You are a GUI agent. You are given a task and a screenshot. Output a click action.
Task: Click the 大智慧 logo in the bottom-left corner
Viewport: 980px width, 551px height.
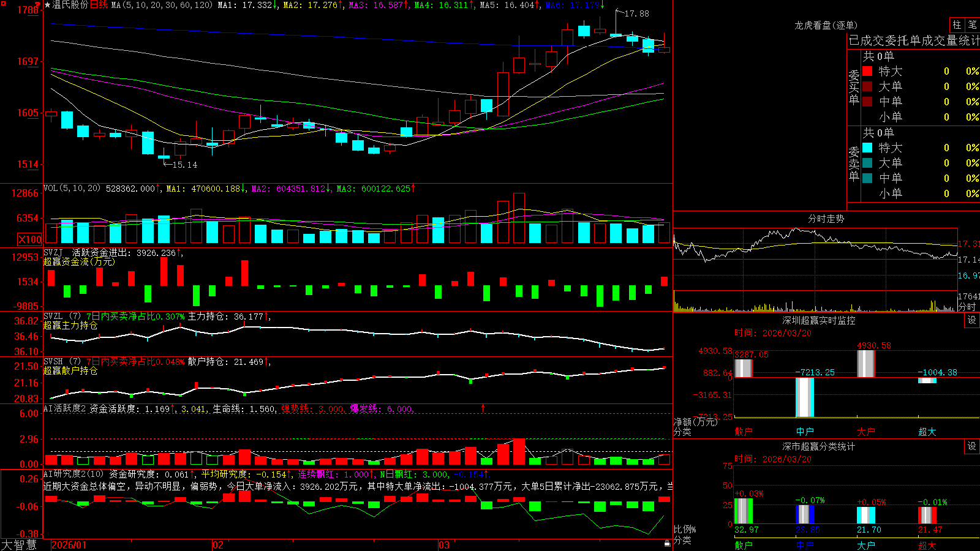(19, 545)
